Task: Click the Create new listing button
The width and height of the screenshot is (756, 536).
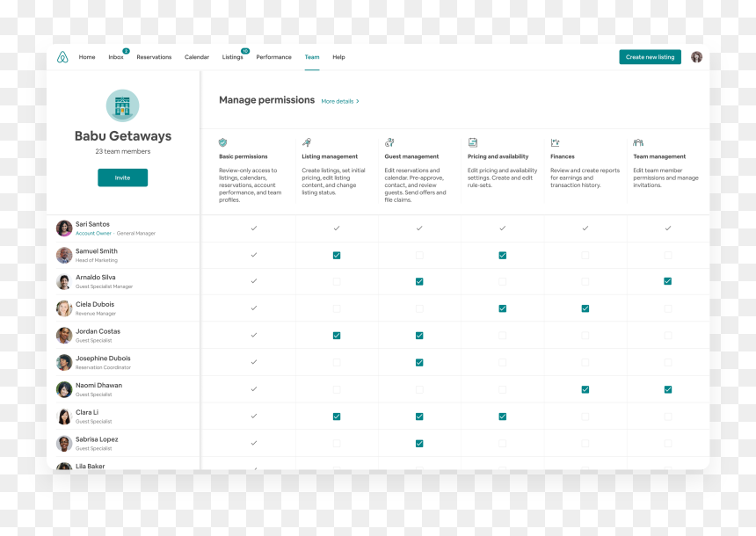Action: point(650,57)
